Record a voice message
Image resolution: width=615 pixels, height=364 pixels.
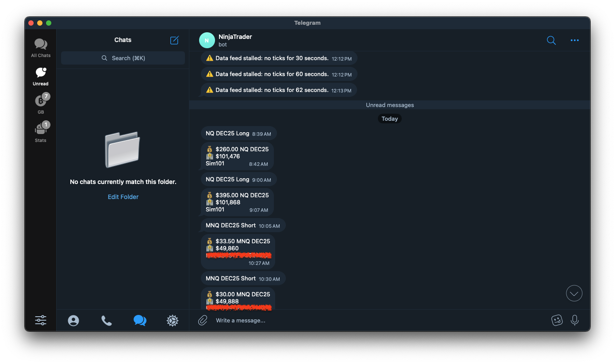[x=575, y=320]
